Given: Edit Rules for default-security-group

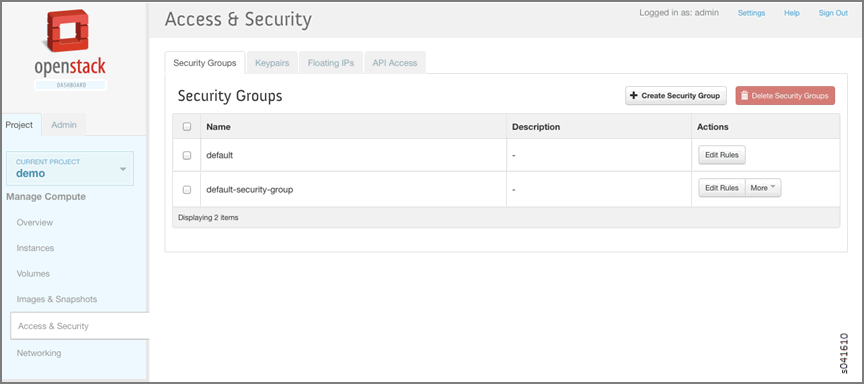Looking at the screenshot, I should tap(722, 188).
